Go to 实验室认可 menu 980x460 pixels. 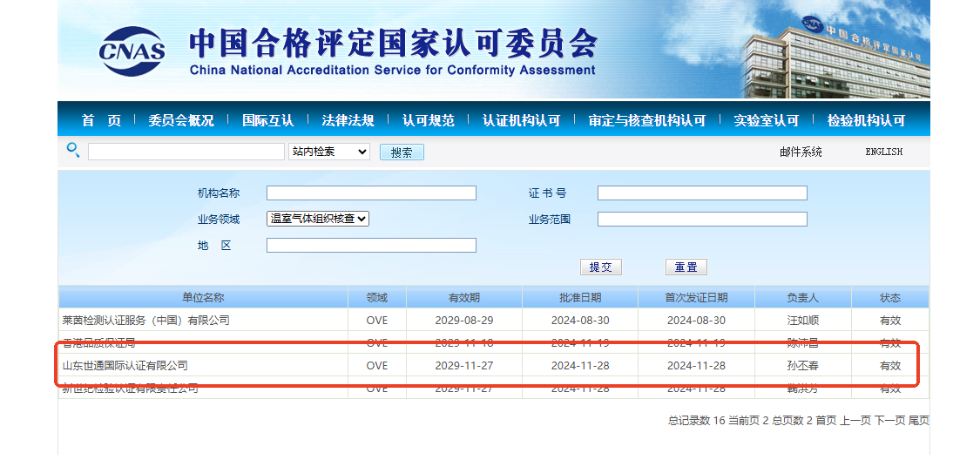[x=767, y=120]
